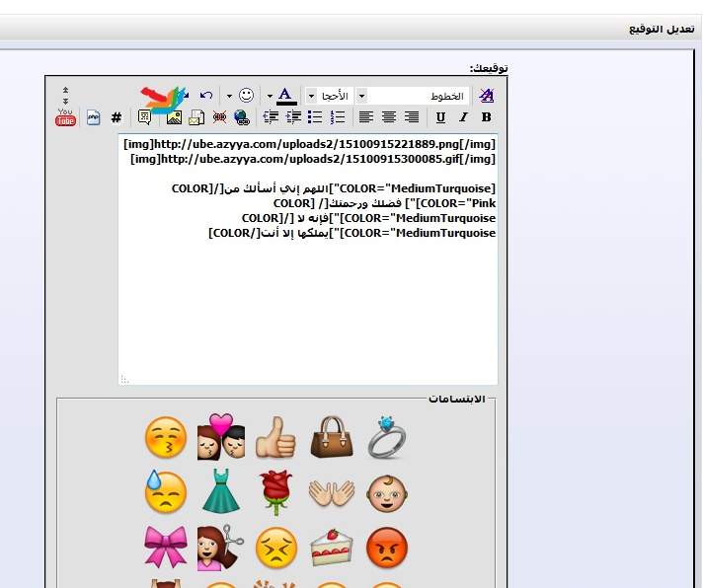Click the quote speech bubble icon
The height and width of the screenshot is (588, 703).
(x=145, y=117)
